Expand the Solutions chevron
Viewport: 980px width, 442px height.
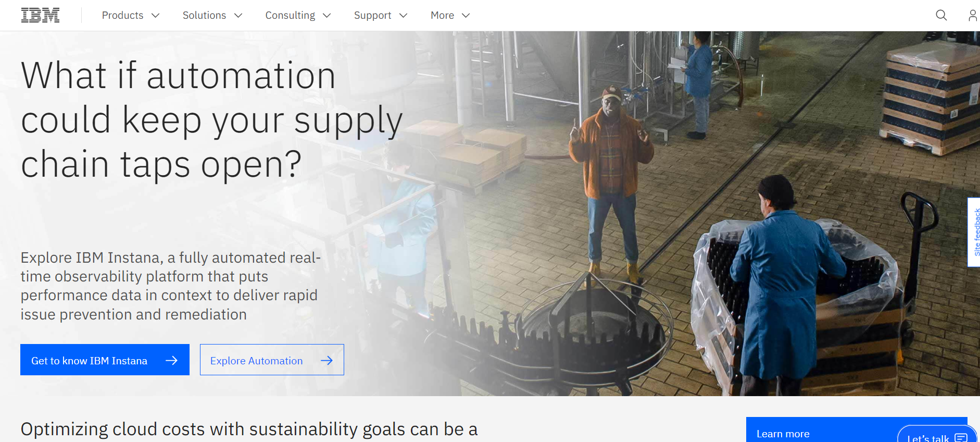coord(238,16)
